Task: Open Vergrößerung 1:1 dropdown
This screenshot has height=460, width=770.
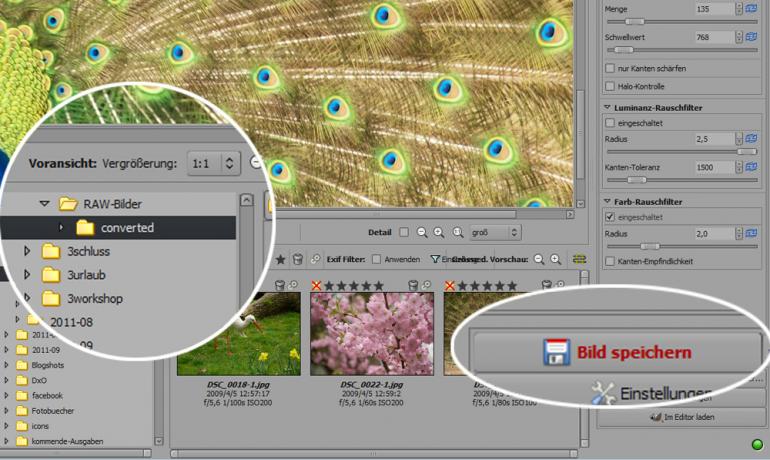Action: click(x=214, y=163)
